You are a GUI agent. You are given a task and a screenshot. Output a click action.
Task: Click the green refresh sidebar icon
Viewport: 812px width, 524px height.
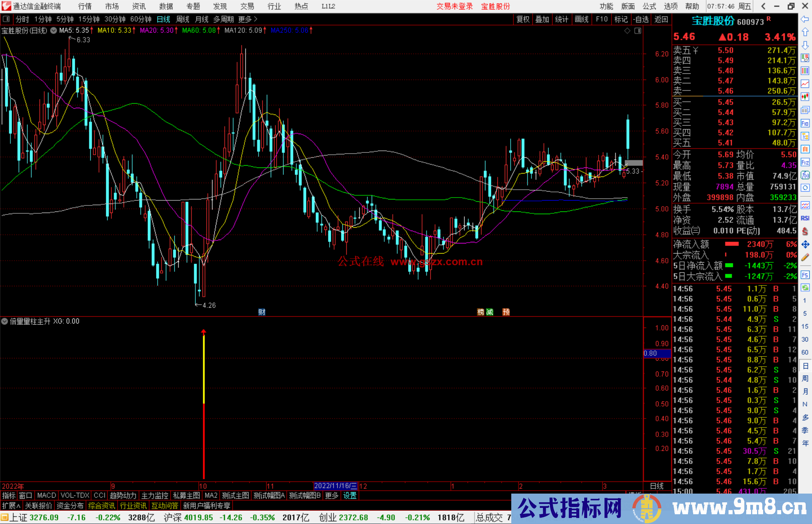click(805, 288)
